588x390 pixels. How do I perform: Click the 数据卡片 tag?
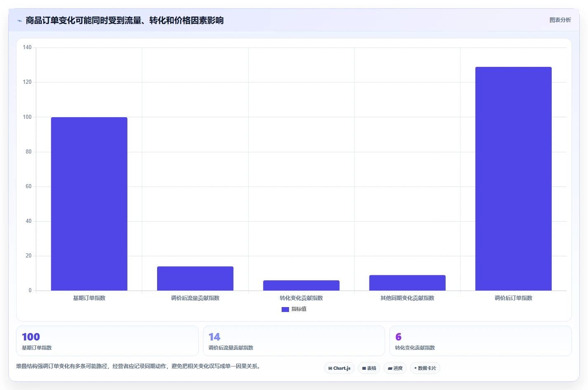425,368
